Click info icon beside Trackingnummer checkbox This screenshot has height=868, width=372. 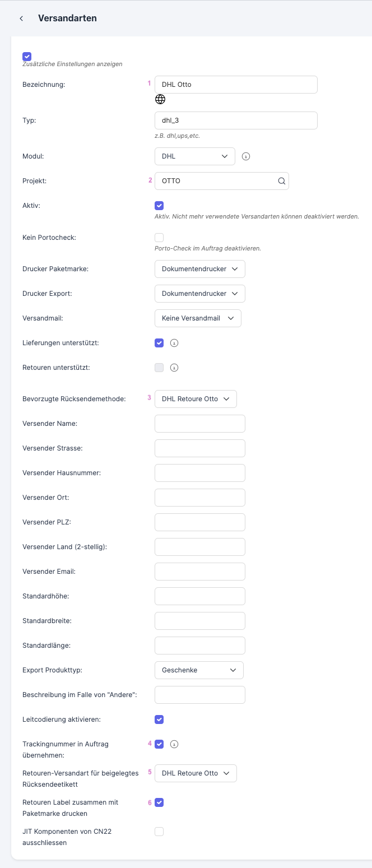[x=174, y=744]
